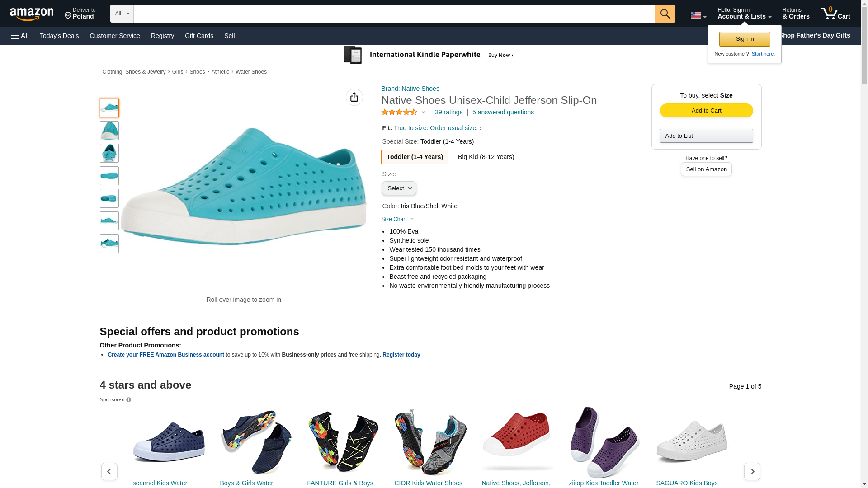Image resolution: width=868 pixels, height=488 pixels.
Task: Advance carousel with right arrow
Action: pyautogui.click(x=752, y=471)
